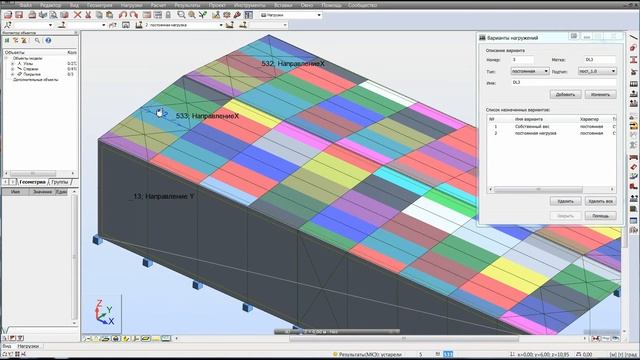Image resolution: width=640 pixels, height=360 pixels.
Task: Click the Метка input field
Action: point(600,60)
